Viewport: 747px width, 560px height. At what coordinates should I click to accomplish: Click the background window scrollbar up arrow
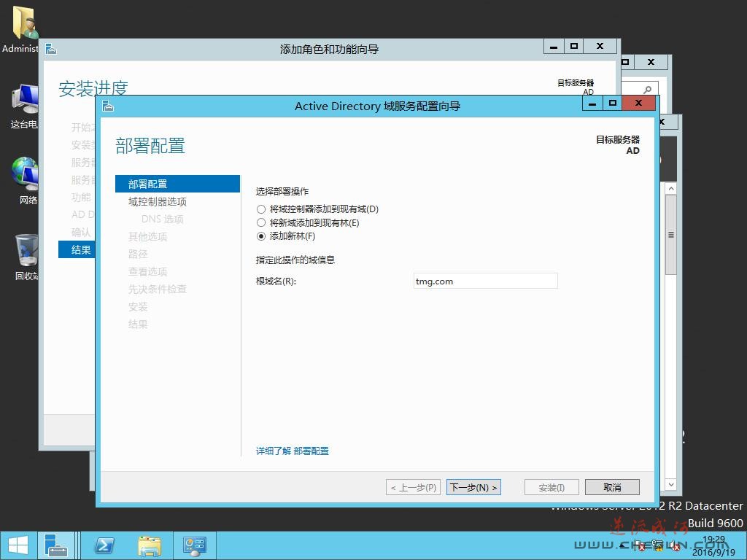tap(671, 189)
